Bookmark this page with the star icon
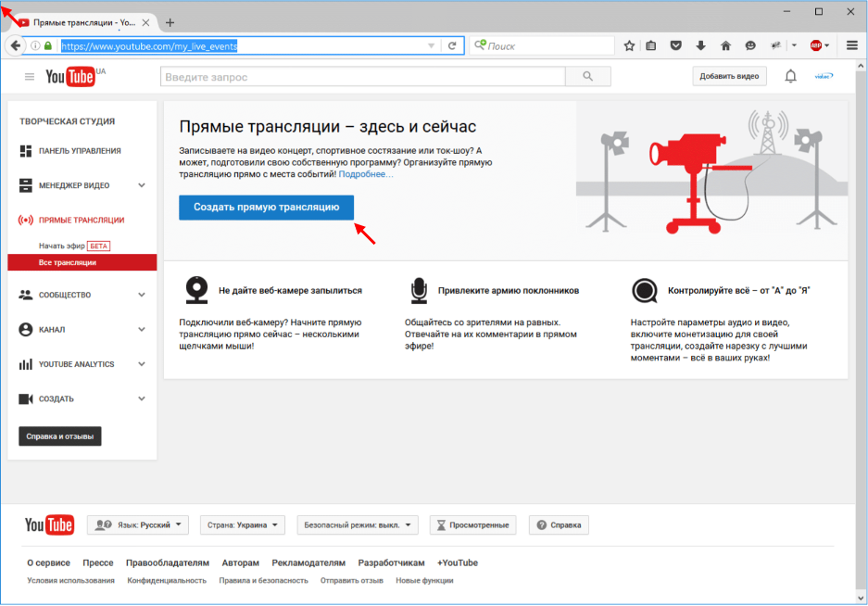This screenshot has width=868, height=606. [x=629, y=46]
